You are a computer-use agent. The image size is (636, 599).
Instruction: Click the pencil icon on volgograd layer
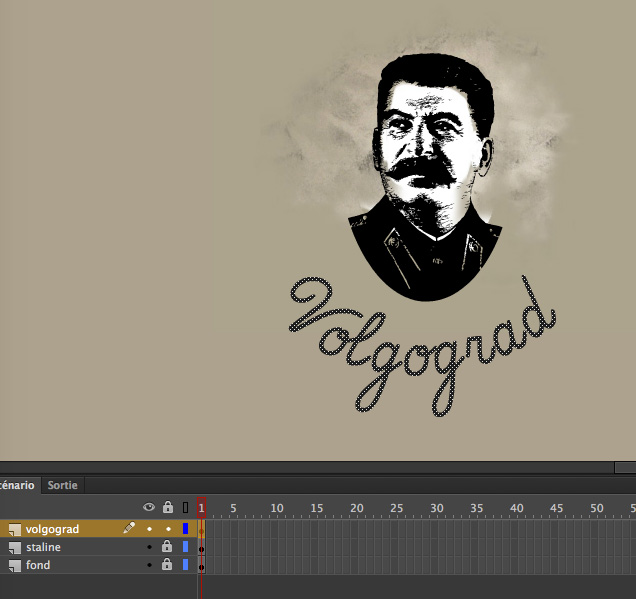tap(129, 528)
